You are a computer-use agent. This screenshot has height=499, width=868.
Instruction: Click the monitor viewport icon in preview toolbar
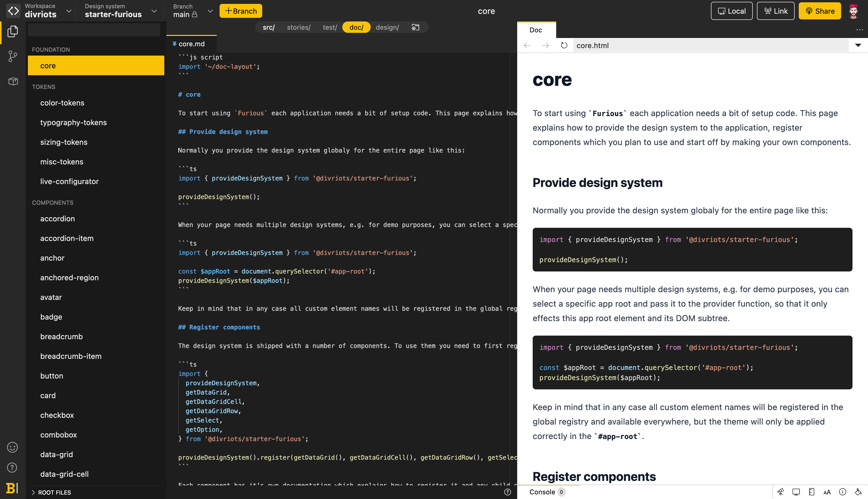coord(796,492)
